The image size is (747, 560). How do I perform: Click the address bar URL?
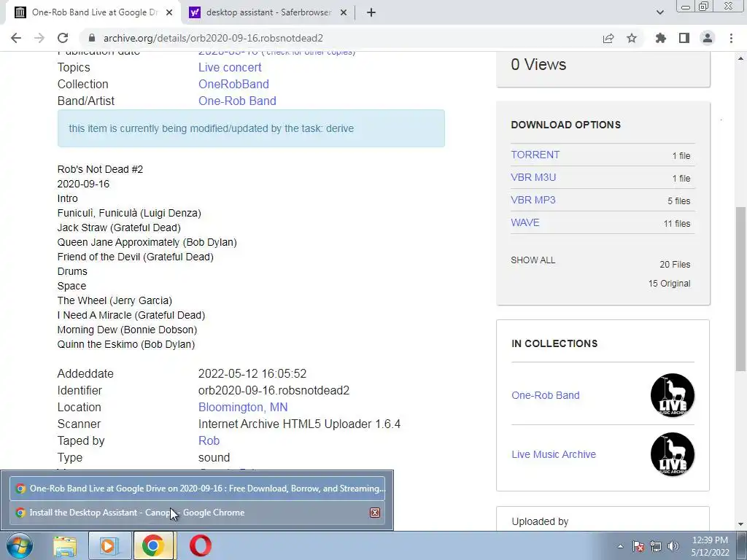(x=214, y=38)
